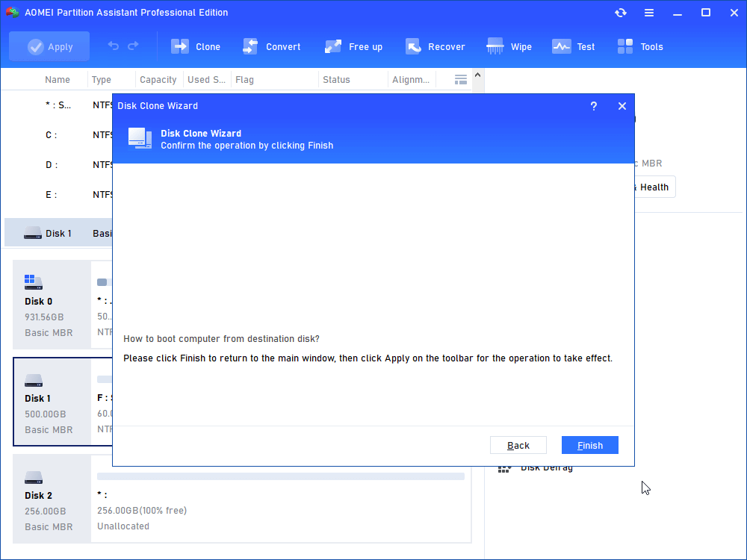Select the Disk 1 block in disk map
Image resolution: width=747 pixels, height=560 pixels.
click(52, 402)
